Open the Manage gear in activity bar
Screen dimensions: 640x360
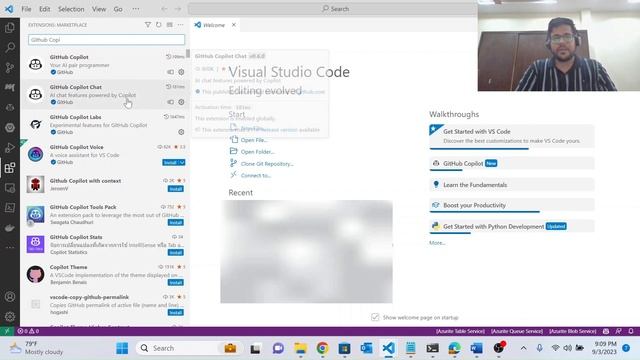[10, 316]
